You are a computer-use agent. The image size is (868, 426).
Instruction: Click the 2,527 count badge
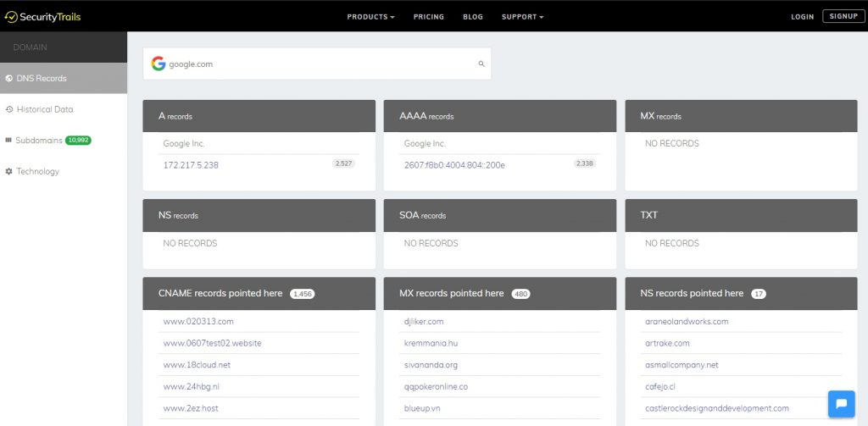coord(344,163)
